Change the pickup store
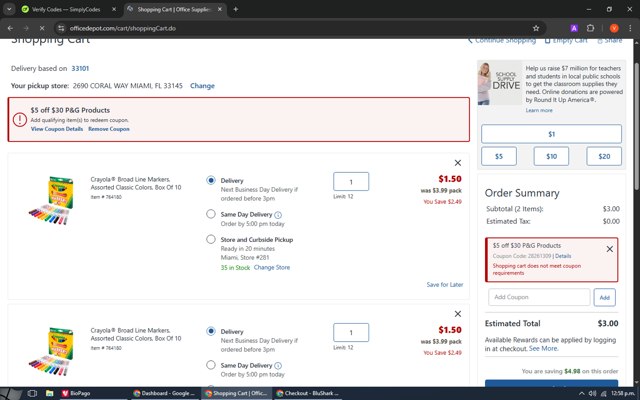 (x=202, y=86)
